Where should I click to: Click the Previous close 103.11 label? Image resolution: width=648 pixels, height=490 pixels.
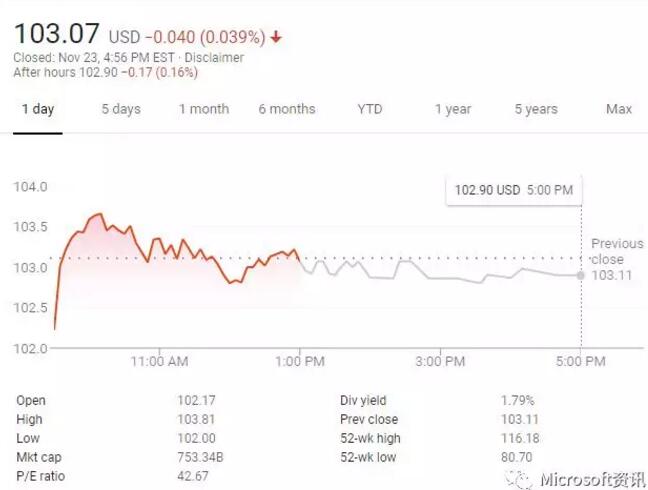pos(616,259)
